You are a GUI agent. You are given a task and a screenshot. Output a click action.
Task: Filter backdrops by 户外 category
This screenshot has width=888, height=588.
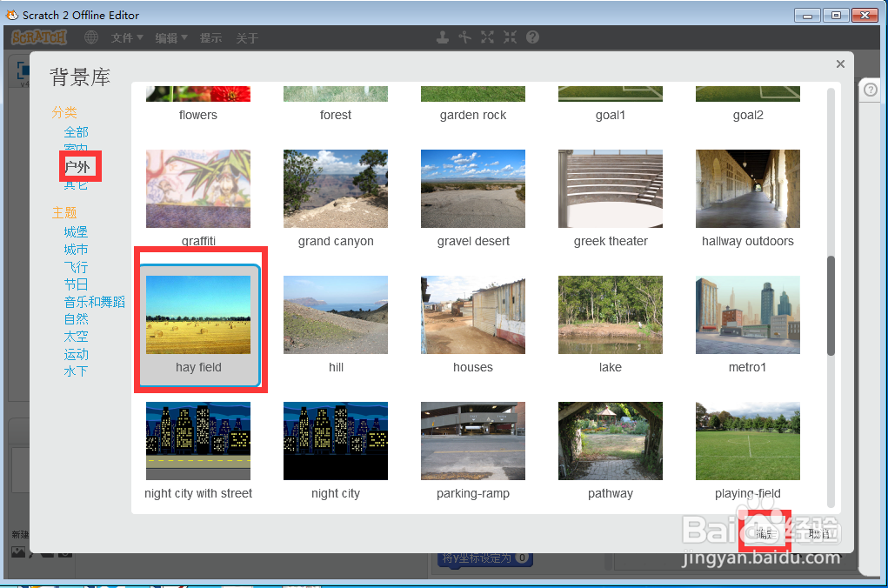tap(77, 166)
